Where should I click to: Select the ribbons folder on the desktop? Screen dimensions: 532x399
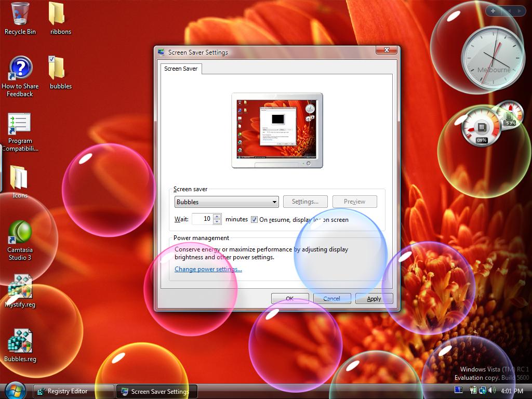[60, 18]
